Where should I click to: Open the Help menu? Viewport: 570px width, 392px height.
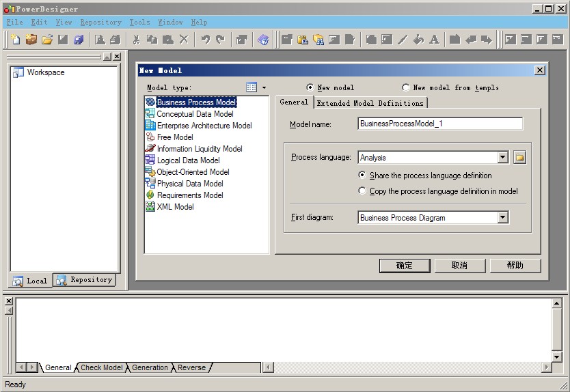point(199,22)
